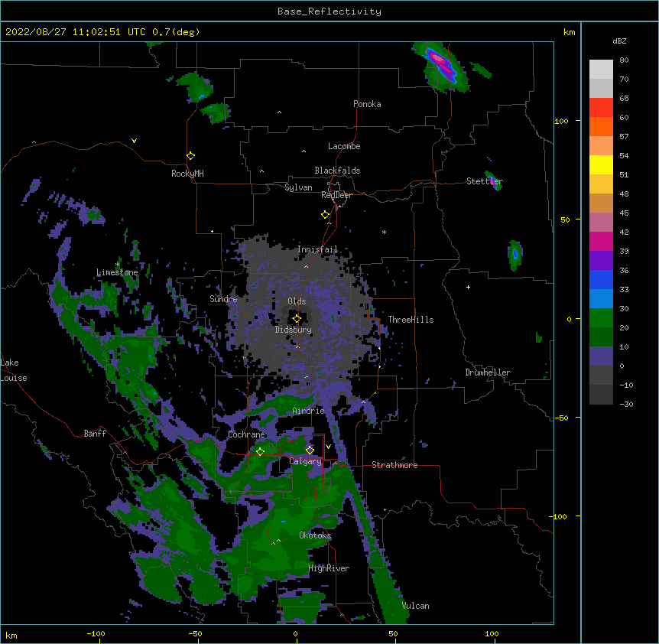
Task: Pick the slate-blue 0-10 dBZ legend swatch
Action: [x=601, y=356]
